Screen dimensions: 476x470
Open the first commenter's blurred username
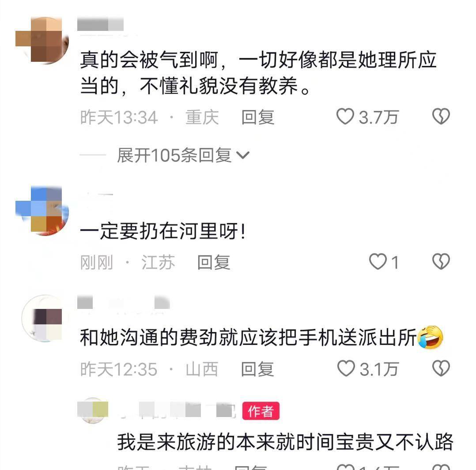[101, 24]
